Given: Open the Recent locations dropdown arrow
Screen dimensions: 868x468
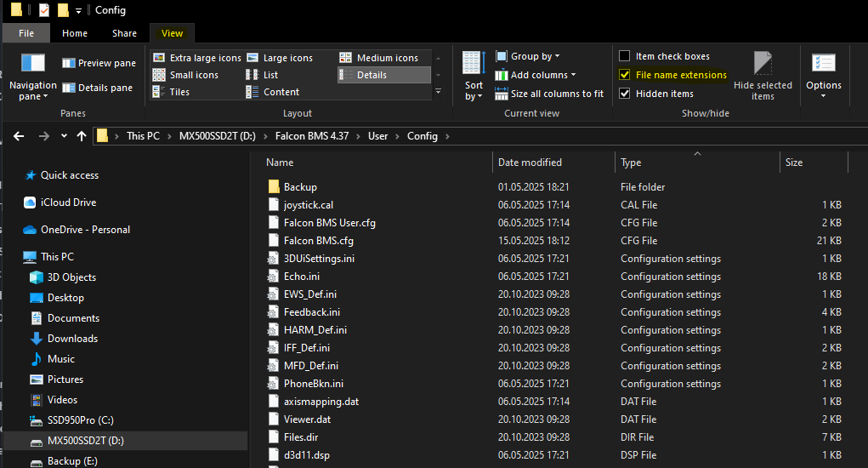Looking at the screenshot, I should pyautogui.click(x=65, y=136).
